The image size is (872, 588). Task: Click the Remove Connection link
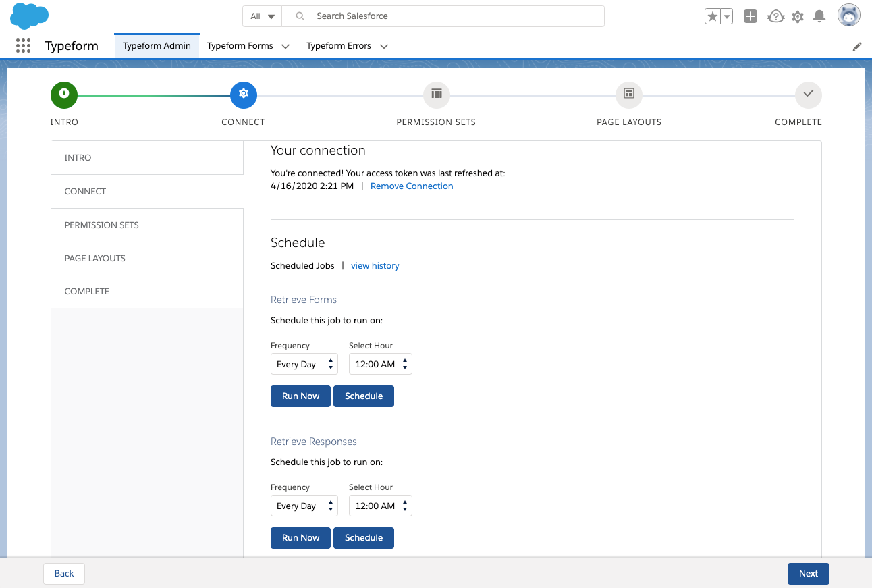coord(412,186)
